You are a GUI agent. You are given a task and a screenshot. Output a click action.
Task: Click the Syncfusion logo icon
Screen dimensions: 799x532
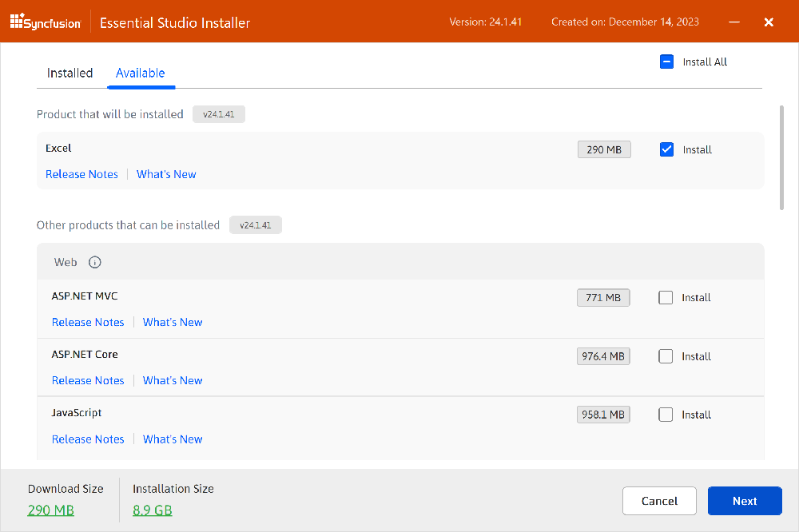[16, 22]
